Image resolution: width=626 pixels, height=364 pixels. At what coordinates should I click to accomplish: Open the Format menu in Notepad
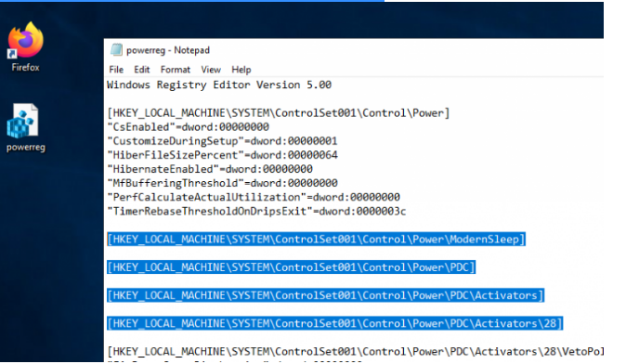[176, 70]
